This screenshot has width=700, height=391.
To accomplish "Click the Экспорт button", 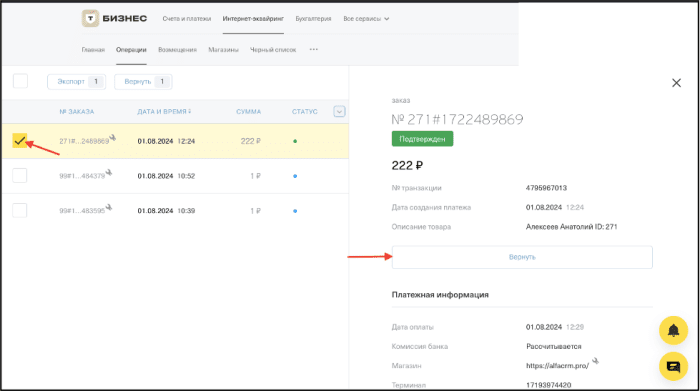I will click(76, 82).
